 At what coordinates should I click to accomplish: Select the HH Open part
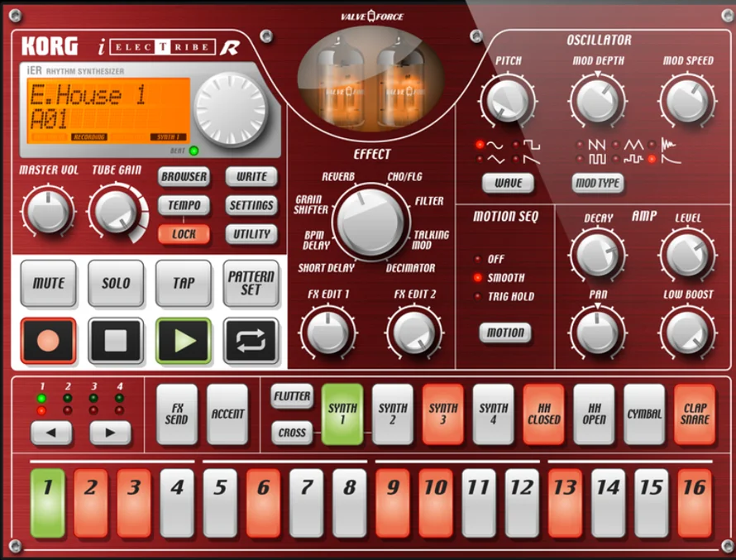[595, 414]
